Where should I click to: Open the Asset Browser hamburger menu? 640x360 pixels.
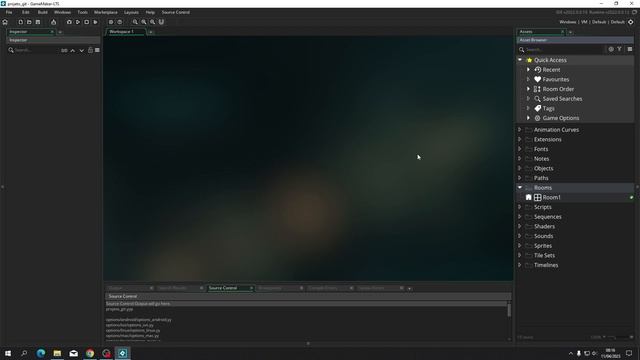click(630, 49)
